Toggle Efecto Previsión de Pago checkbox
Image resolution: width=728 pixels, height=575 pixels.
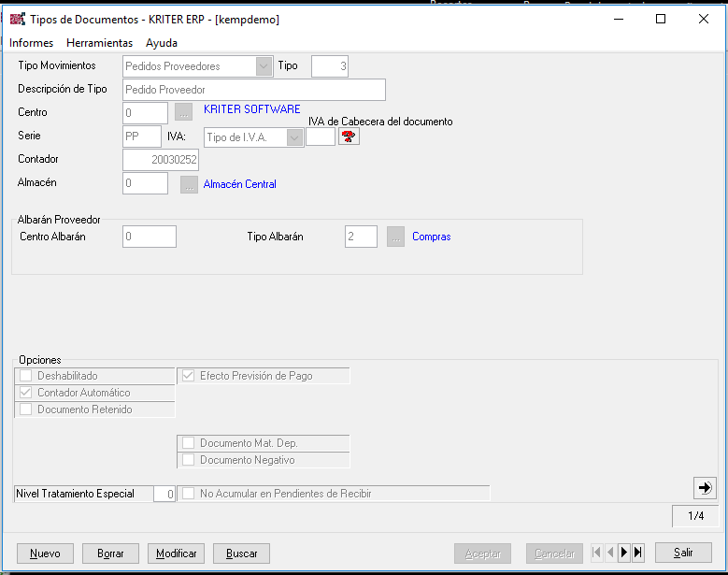click(x=188, y=376)
